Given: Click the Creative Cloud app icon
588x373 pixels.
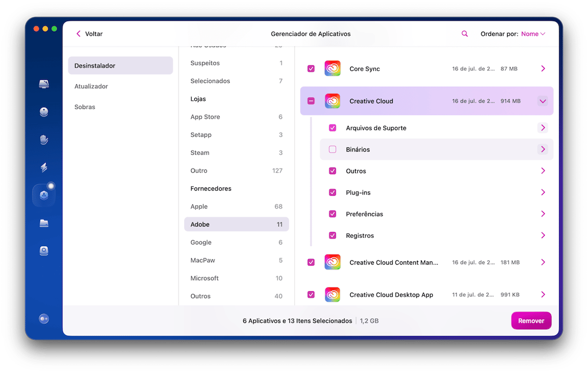Looking at the screenshot, I should 332,101.
